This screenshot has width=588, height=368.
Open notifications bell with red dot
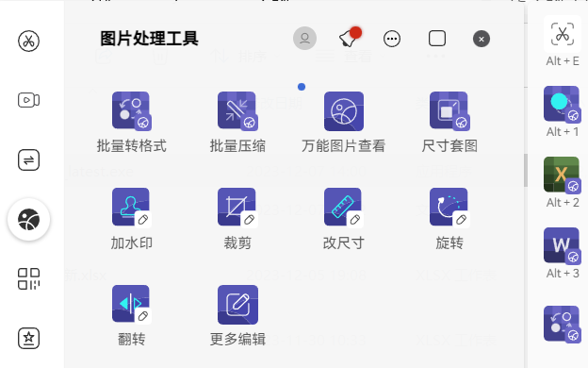350,37
